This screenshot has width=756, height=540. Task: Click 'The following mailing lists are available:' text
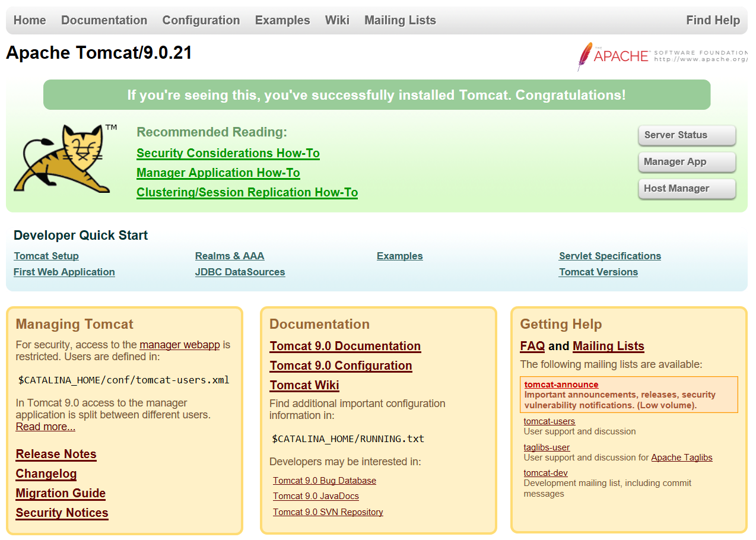tap(611, 364)
